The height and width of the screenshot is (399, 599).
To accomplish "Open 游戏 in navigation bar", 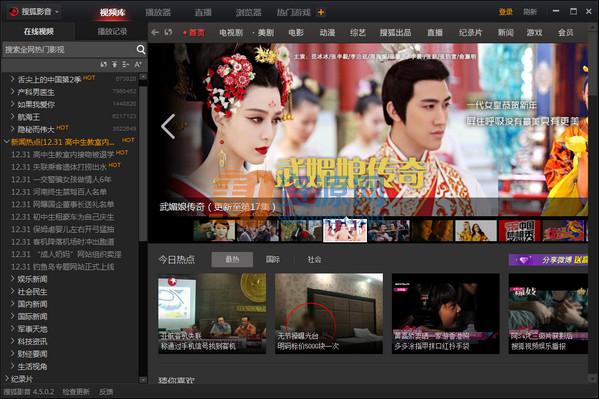I will click(x=534, y=33).
